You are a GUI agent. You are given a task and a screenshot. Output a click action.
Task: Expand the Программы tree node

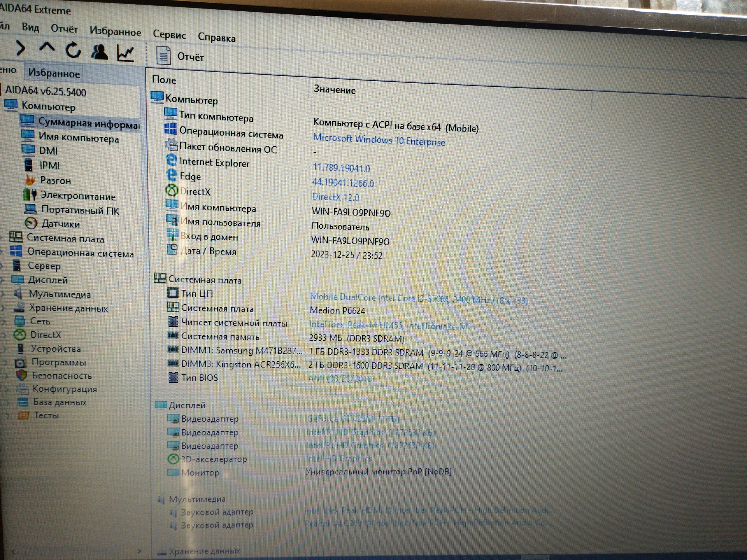[6, 362]
